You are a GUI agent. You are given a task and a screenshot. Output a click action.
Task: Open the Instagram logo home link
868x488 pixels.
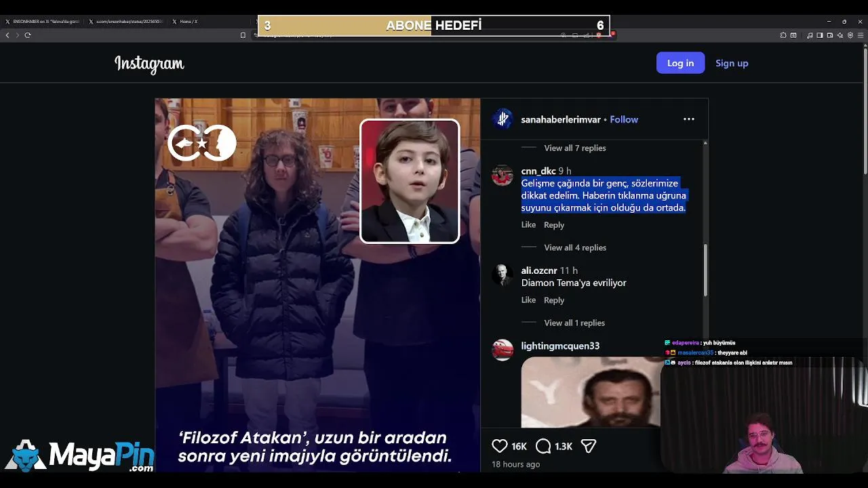coord(149,64)
